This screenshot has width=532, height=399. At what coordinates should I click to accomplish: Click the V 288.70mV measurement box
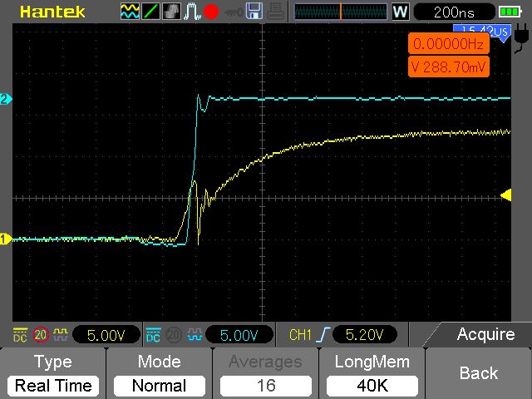pyautogui.click(x=448, y=66)
